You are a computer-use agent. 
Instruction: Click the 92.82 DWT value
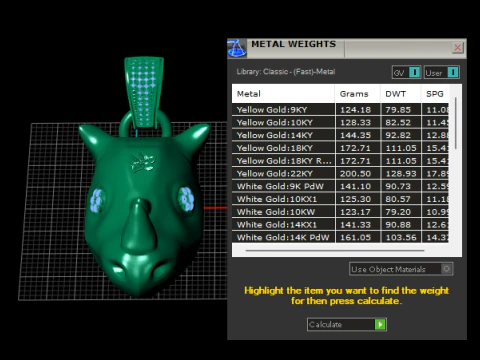[x=398, y=135]
